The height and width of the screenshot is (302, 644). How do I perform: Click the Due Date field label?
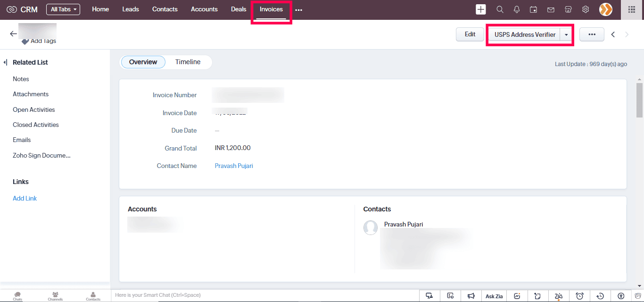[184, 131]
